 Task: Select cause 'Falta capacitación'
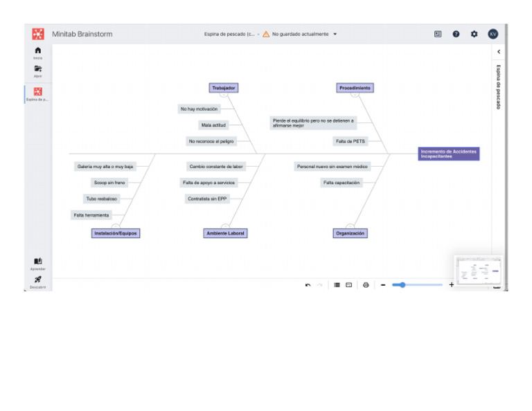point(342,183)
